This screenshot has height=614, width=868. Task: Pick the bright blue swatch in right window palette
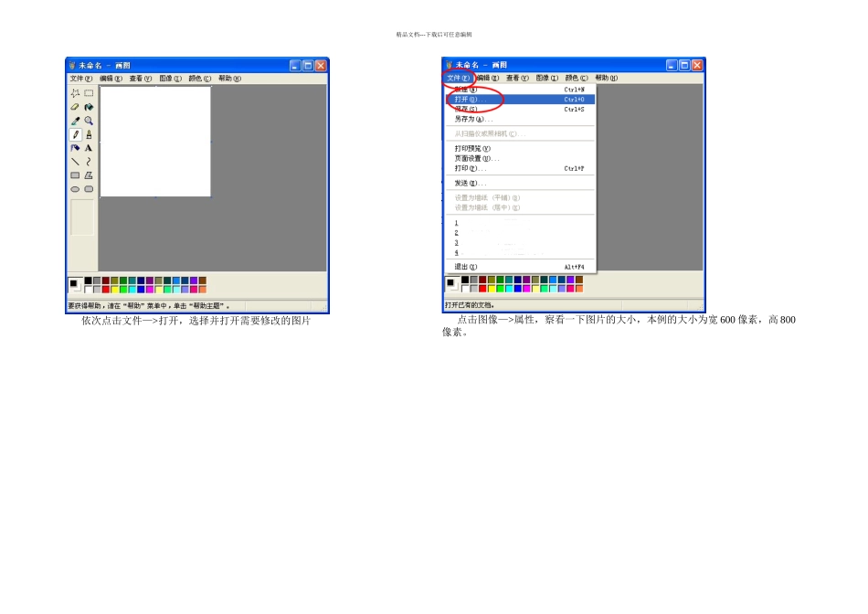pyautogui.click(x=517, y=289)
